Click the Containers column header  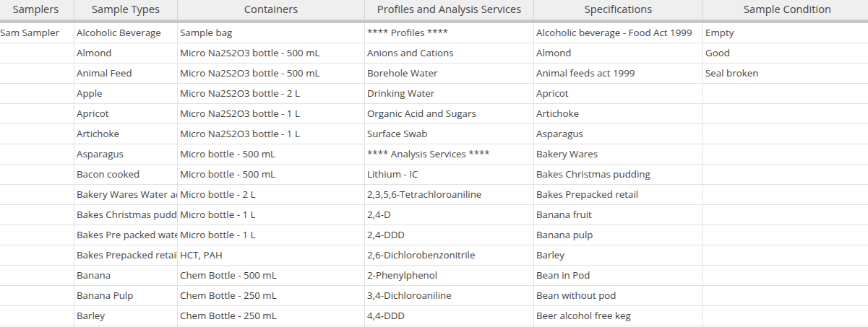[x=271, y=10]
